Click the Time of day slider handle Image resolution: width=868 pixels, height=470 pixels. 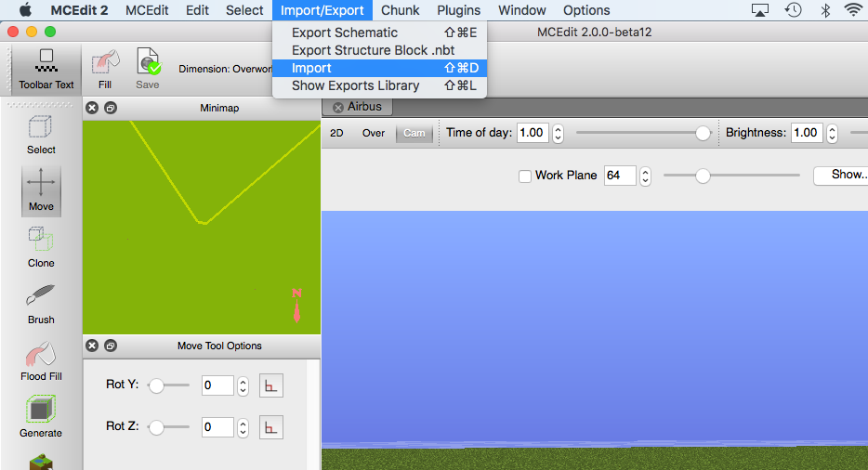703,134
